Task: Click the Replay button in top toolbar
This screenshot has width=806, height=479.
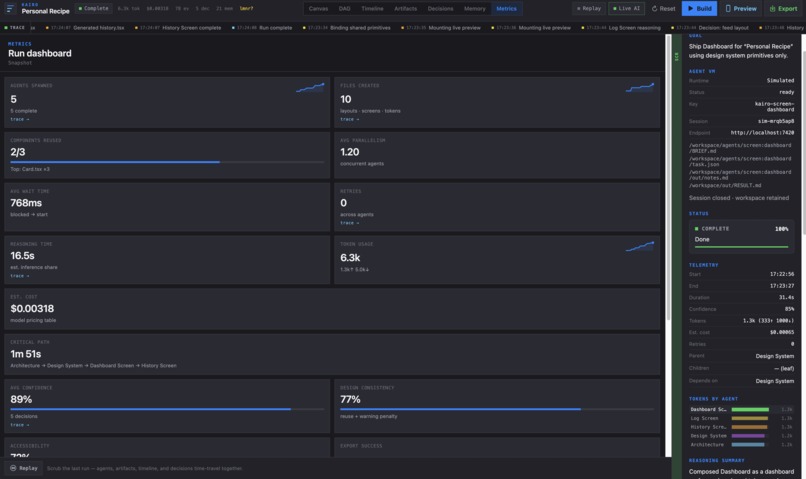Action: 589,8
